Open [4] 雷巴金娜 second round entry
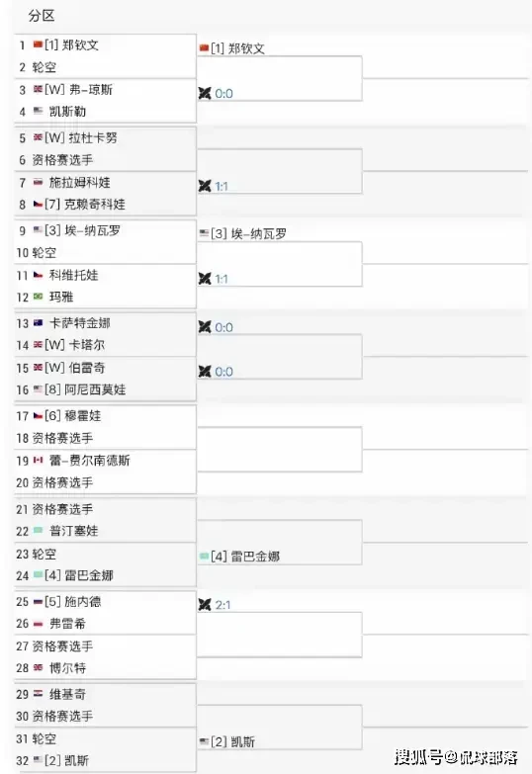This screenshot has height=774, width=532. click(245, 557)
